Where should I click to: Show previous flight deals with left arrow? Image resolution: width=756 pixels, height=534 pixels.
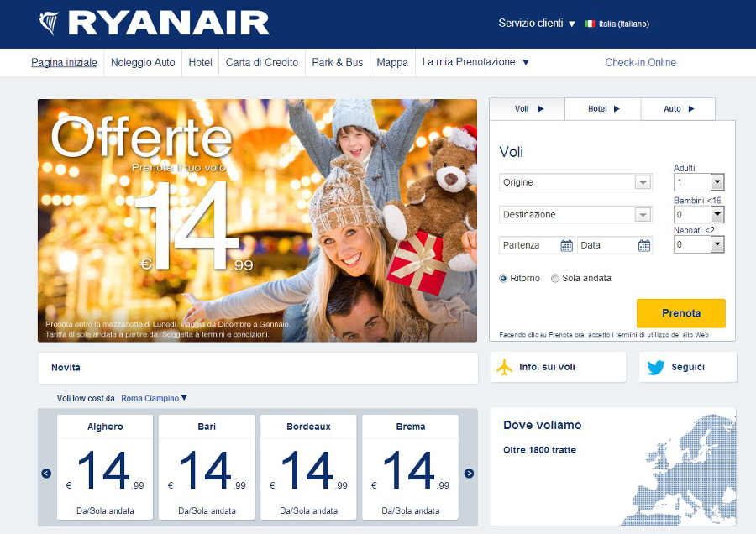[46, 474]
